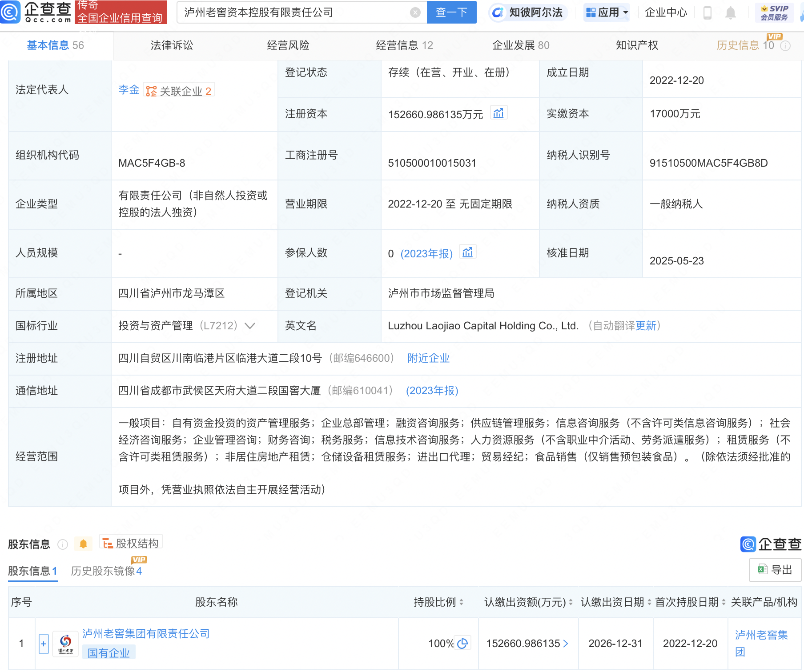Viewport: 804px width, 672px height.
Task: Open 知彼阿尔法 AI button
Action: point(528,12)
